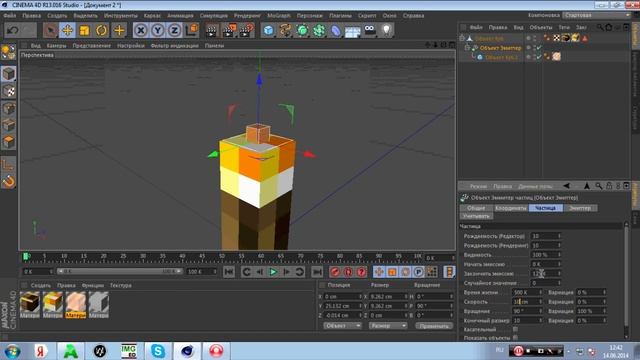
Task: Open the blue deformer objects icon
Action: (336, 30)
